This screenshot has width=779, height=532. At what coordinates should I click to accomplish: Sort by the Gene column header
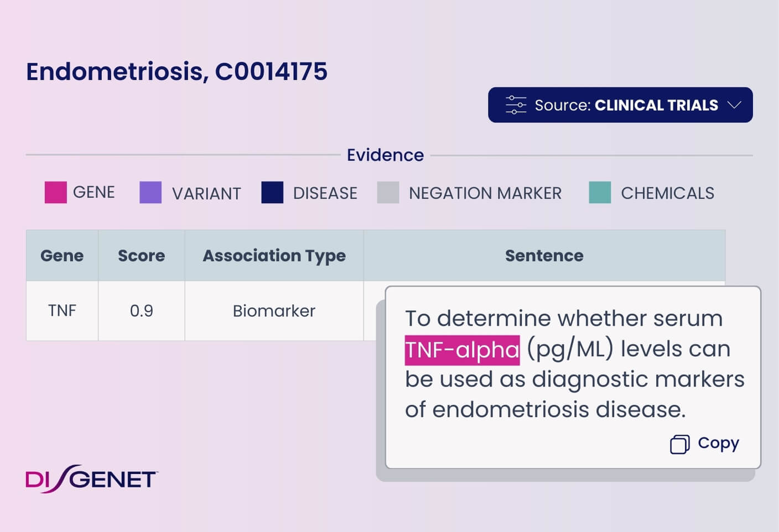click(x=62, y=255)
